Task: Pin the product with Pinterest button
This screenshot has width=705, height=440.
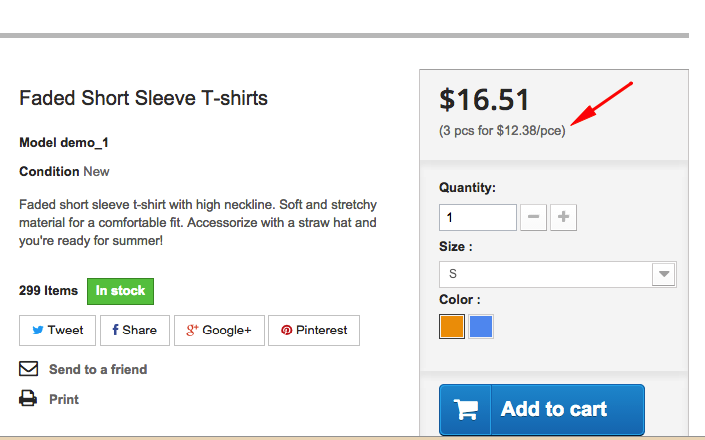Action: coord(313,330)
